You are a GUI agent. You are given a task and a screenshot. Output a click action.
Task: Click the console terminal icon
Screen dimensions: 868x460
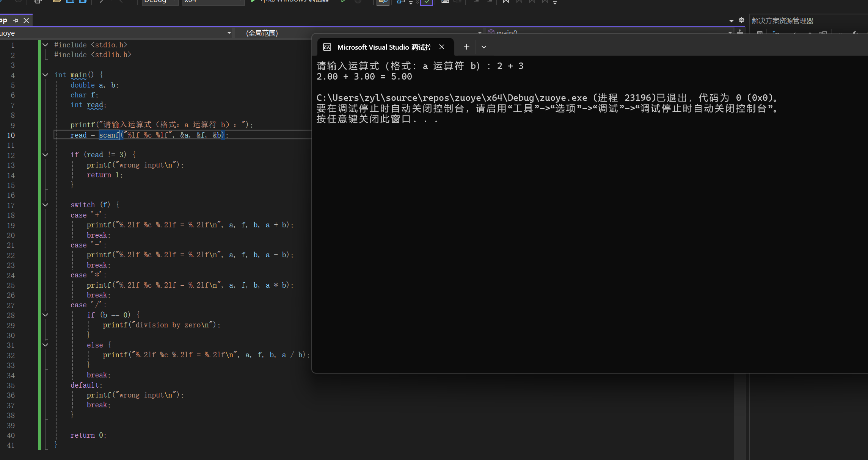pos(327,47)
